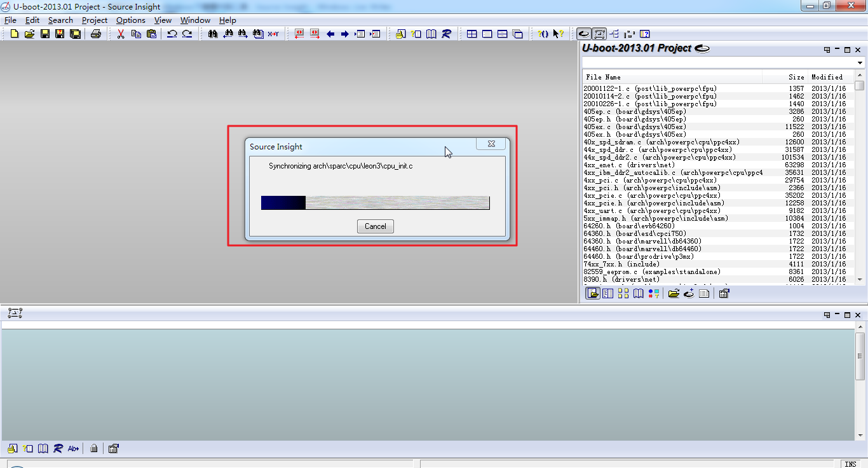
Task: Click the arrow-with-question-mark help pointer icon
Action: (x=558, y=34)
